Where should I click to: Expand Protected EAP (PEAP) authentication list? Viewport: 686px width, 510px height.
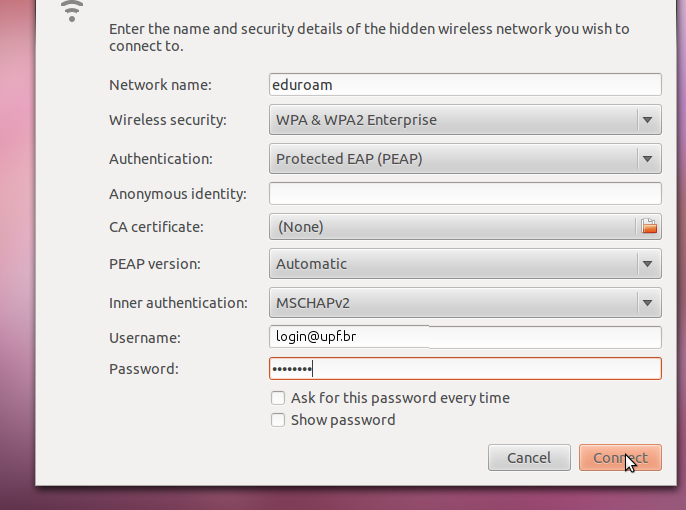tap(465, 159)
